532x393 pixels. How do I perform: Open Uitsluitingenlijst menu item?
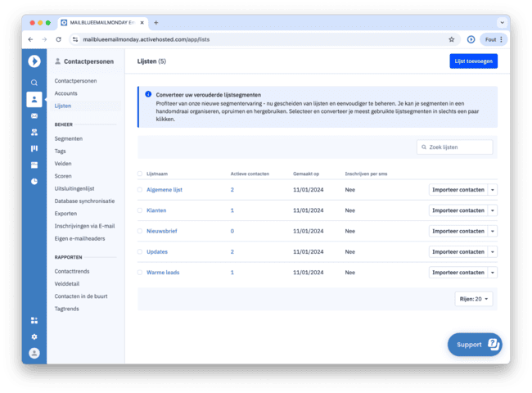pyautogui.click(x=74, y=188)
